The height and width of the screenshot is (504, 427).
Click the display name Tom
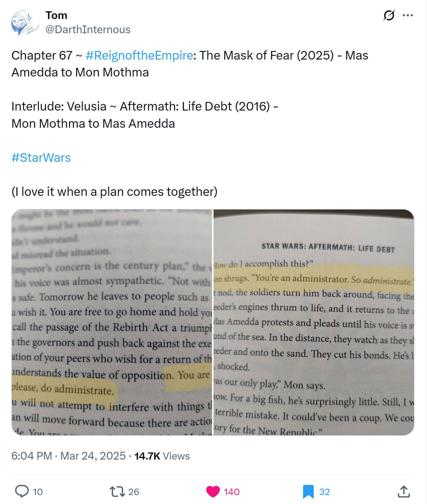(x=56, y=15)
